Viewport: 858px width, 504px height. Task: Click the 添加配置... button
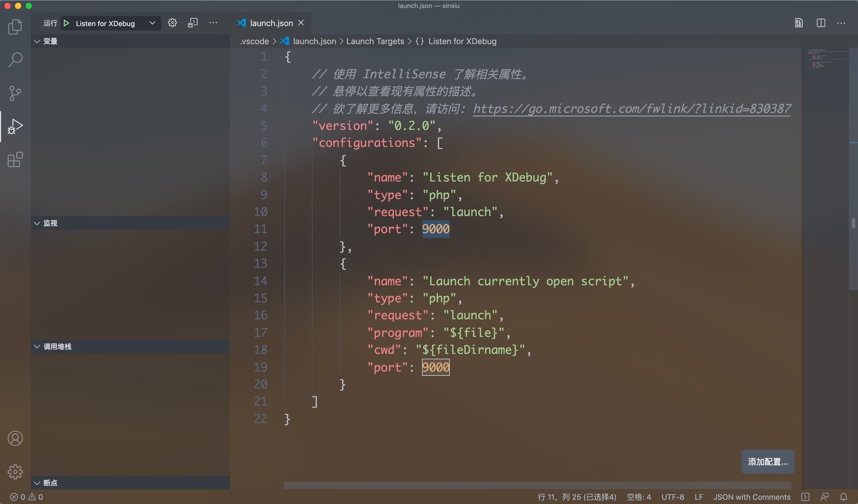[x=768, y=462]
